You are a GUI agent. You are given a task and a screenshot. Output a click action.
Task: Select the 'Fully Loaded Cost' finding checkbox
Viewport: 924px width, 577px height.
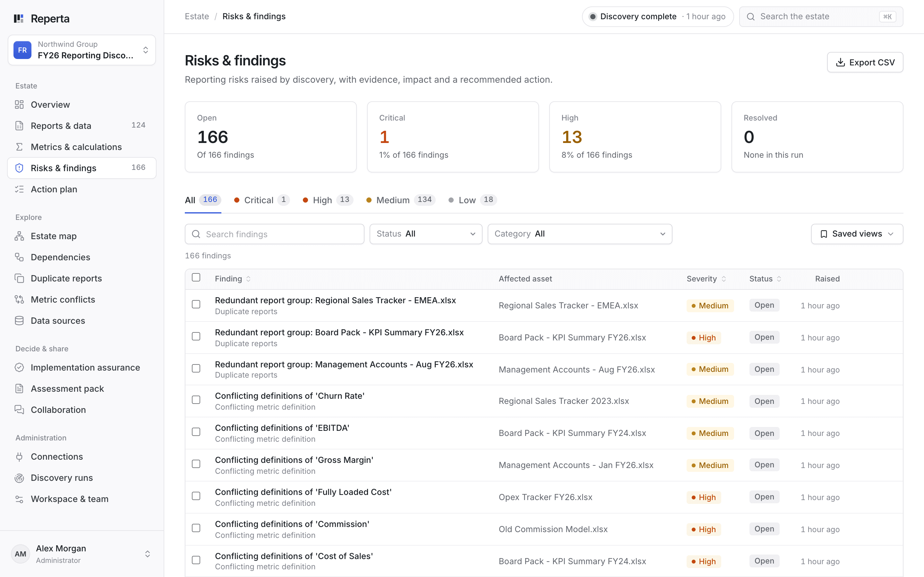tap(196, 496)
